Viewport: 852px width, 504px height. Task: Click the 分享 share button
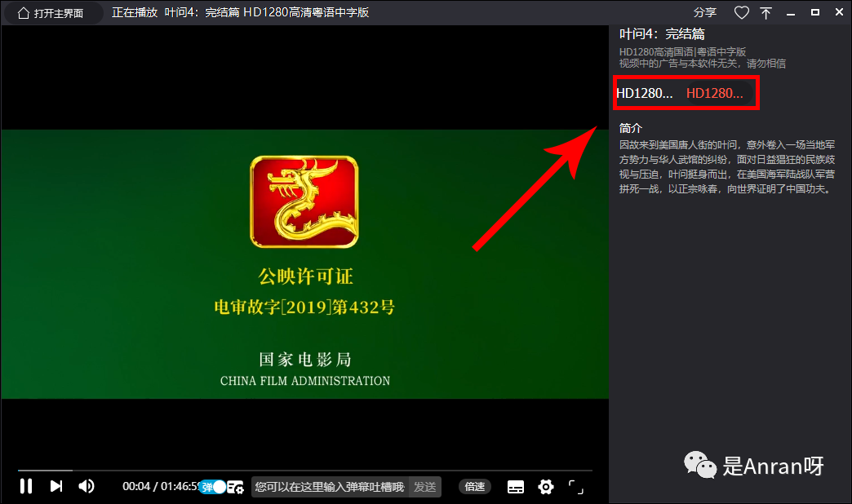click(x=705, y=12)
